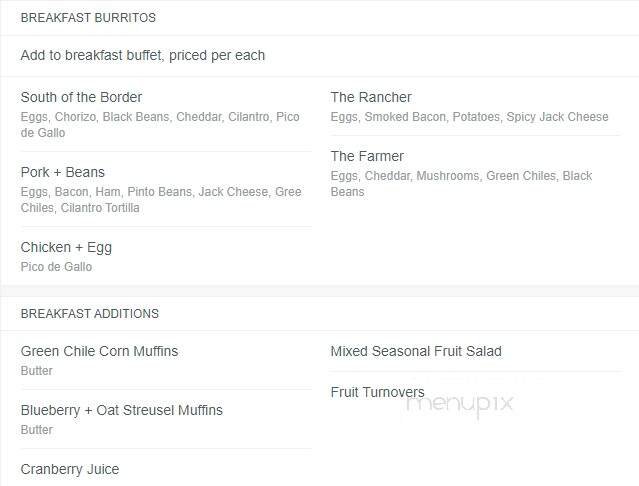Image resolution: width=639 pixels, height=486 pixels.
Task: Click The Farmer ingredients description
Action: click(461, 183)
